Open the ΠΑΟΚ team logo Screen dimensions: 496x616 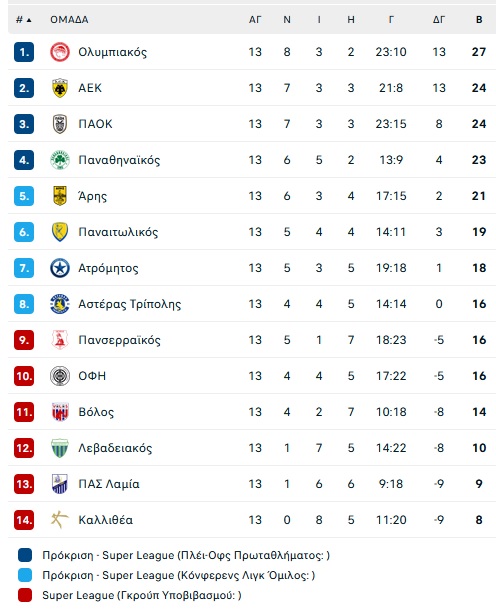pyautogui.click(x=60, y=124)
